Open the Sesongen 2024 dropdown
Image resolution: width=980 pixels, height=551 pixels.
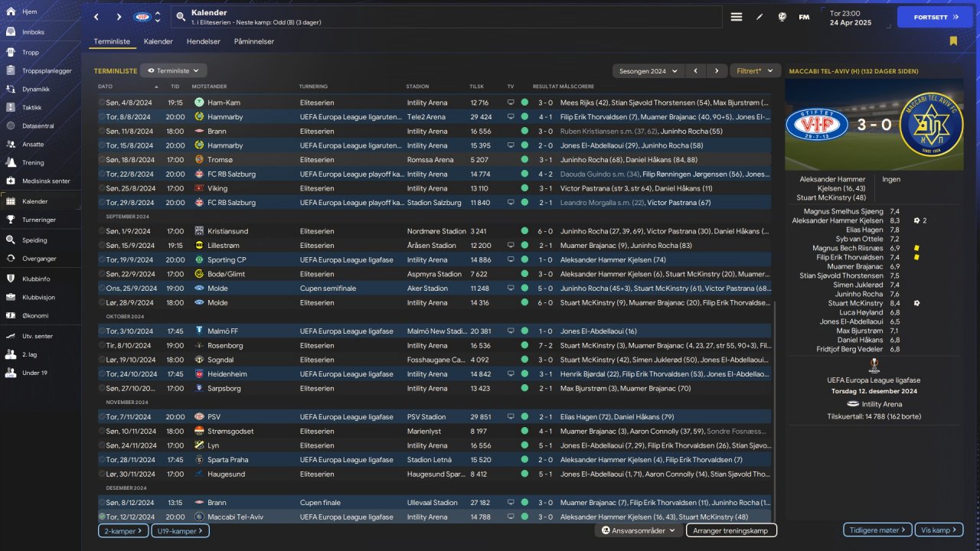pos(647,70)
